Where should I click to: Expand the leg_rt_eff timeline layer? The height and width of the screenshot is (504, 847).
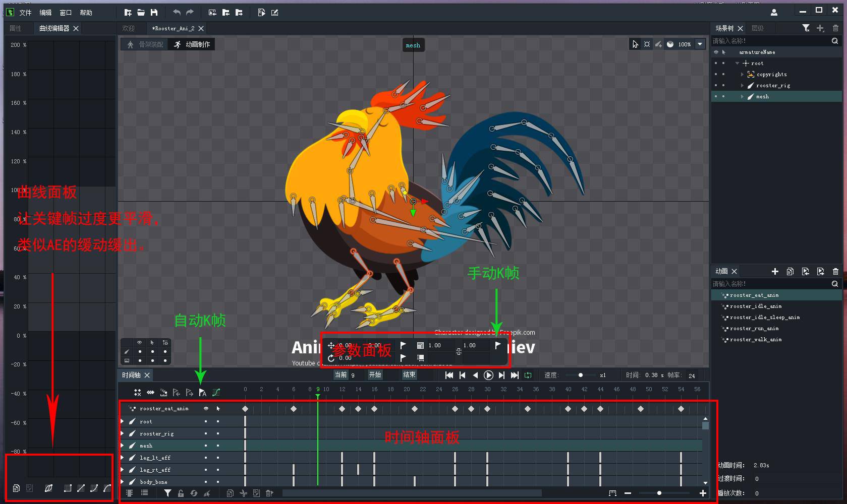pyautogui.click(x=122, y=470)
